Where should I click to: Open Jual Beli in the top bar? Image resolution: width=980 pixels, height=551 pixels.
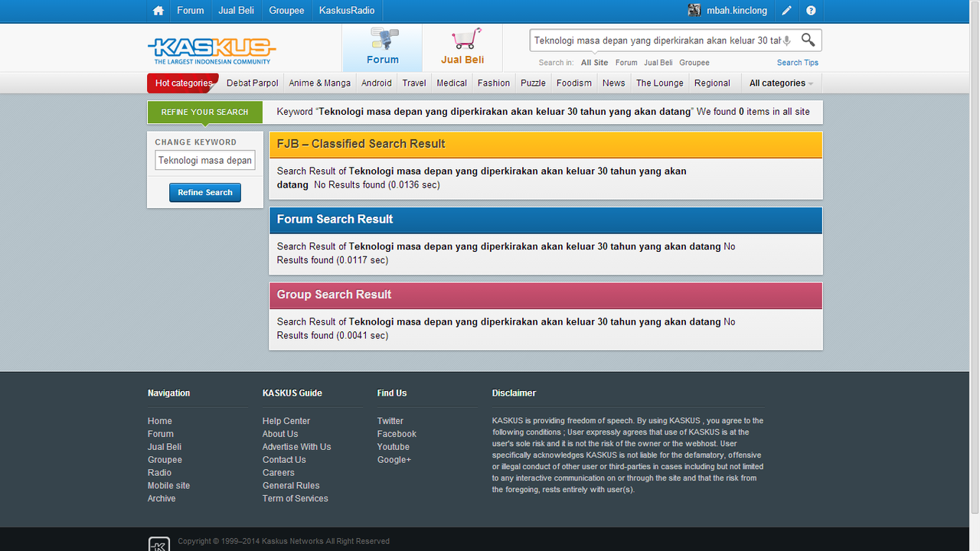click(x=236, y=11)
